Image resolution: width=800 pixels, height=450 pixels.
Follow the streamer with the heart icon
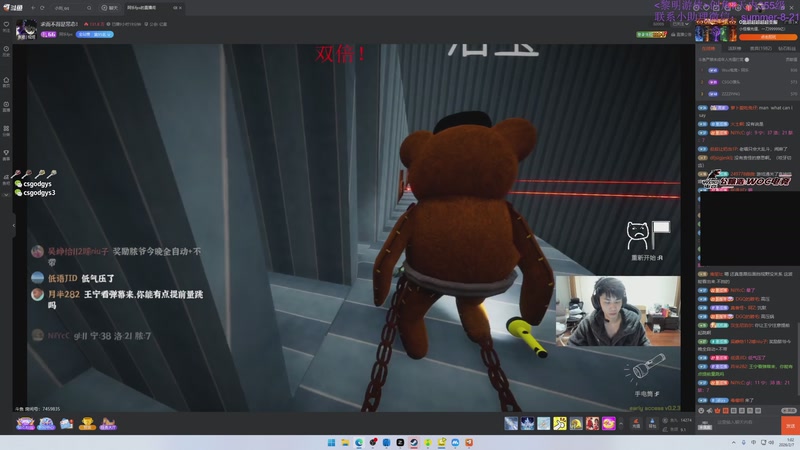[6, 24]
